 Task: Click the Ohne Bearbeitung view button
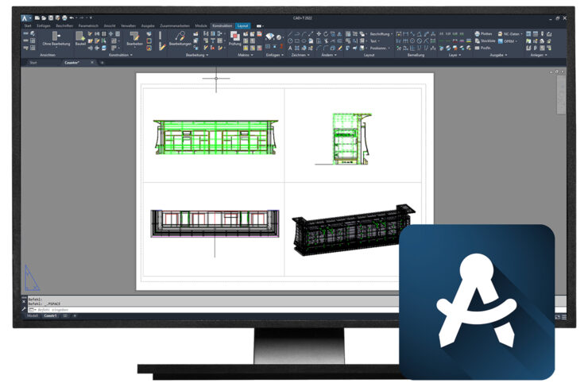click(56, 40)
